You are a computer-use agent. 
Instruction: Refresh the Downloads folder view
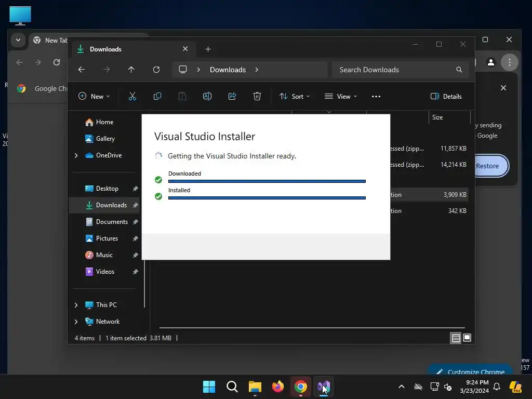pos(156,70)
